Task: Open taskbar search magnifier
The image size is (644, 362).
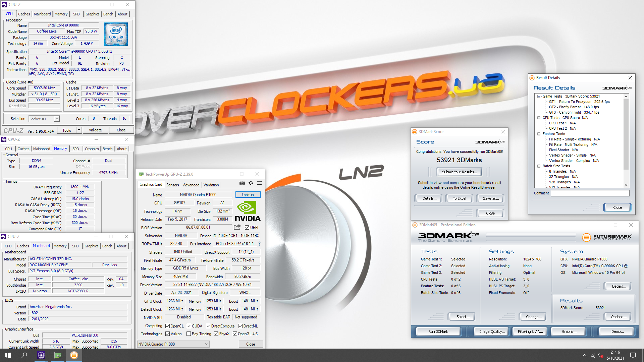Action: 24,355
